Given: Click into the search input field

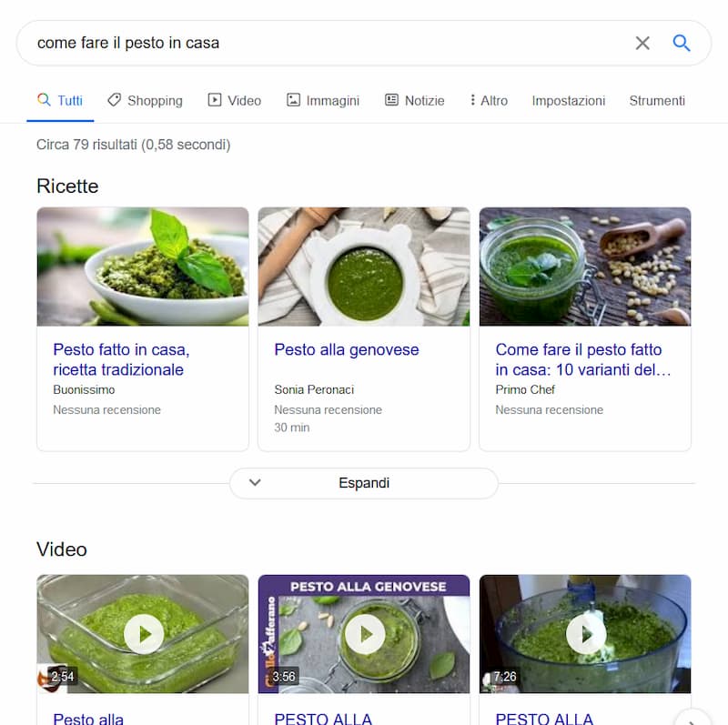Looking at the screenshot, I should pos(328,43).
